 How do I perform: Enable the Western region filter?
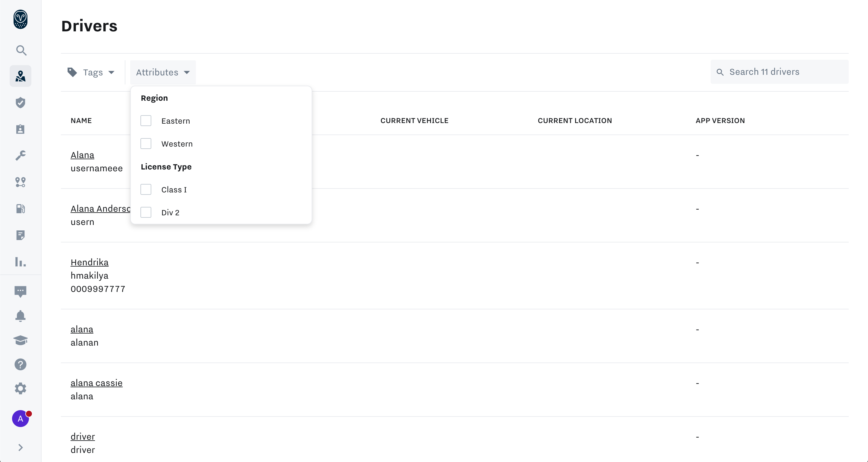[x=146, y=144]
